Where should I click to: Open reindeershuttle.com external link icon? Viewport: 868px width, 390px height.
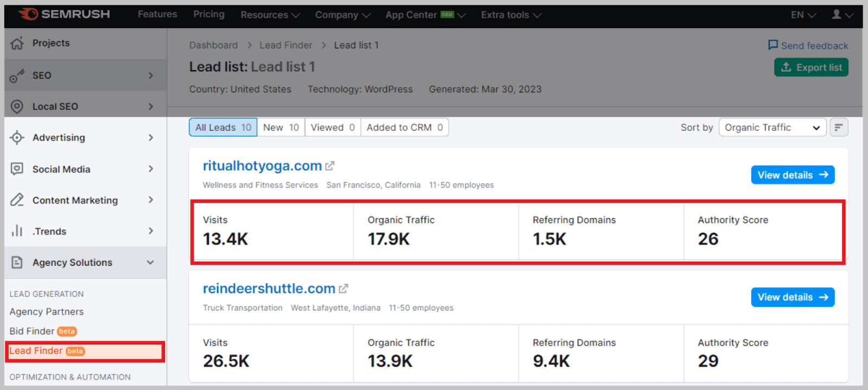(343, 288)
